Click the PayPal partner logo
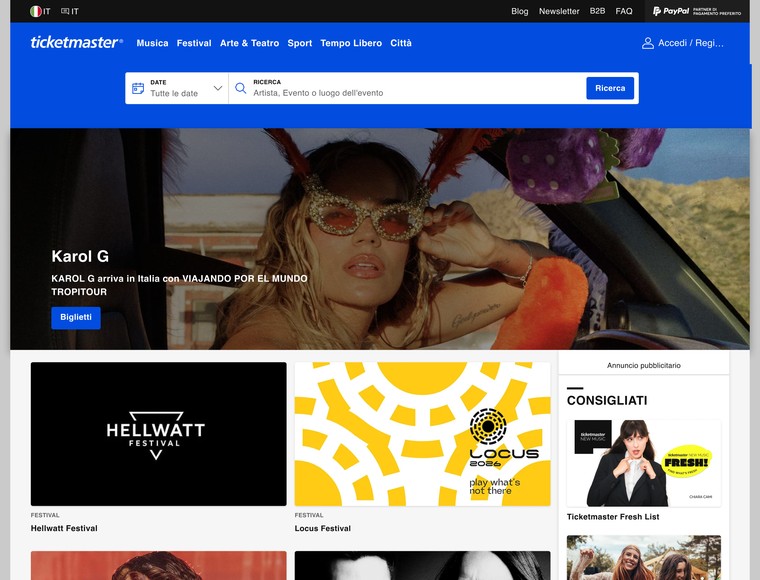This screenshot has height=580, width=760. pyautogui.click(x=697, y=11)
